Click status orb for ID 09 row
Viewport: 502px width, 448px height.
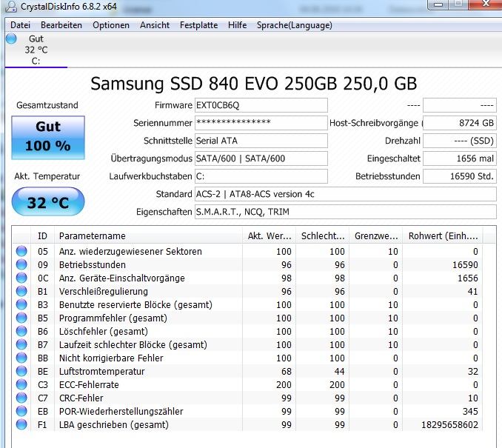coord(21,264)
